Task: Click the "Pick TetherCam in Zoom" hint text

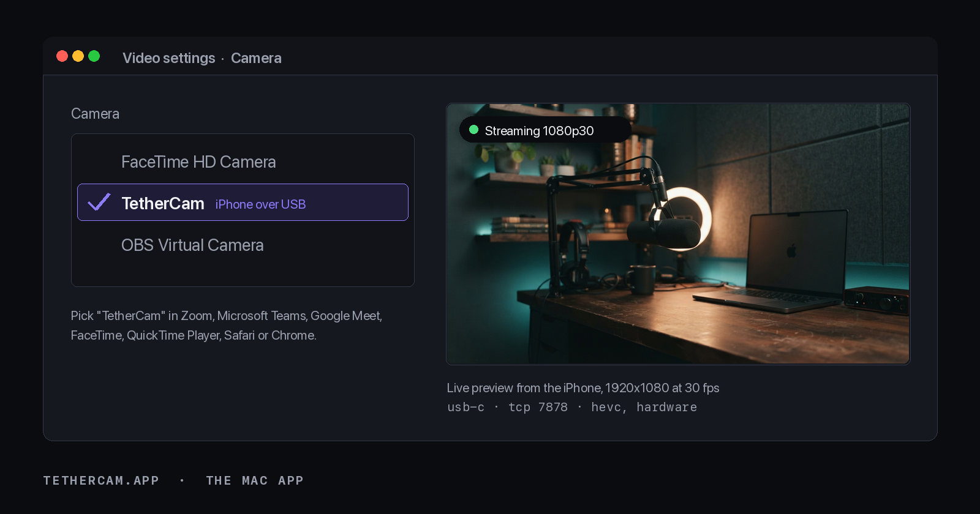Action: pyautogui.click(x=227, y=326)
